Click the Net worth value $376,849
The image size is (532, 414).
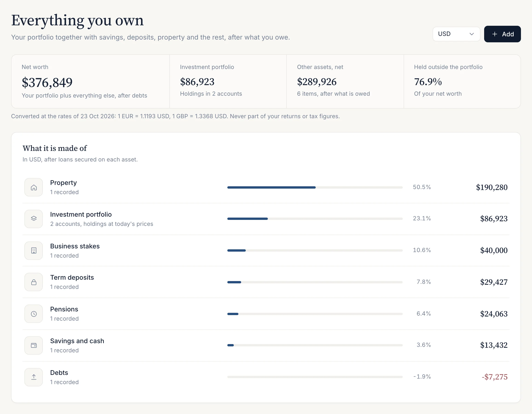pos(47,83)
